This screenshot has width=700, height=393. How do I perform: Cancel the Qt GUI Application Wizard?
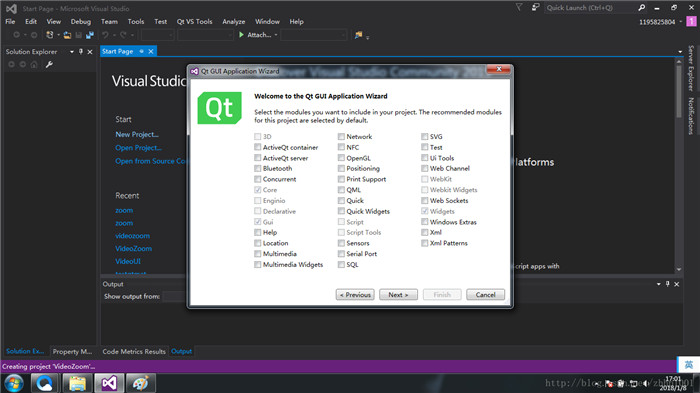[485, 295]
